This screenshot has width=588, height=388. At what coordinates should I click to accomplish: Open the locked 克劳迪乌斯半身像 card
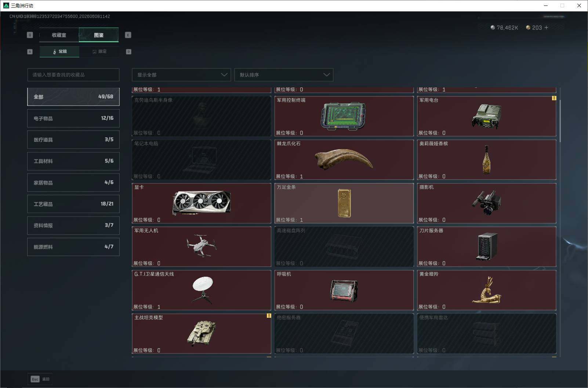(202, 116)
